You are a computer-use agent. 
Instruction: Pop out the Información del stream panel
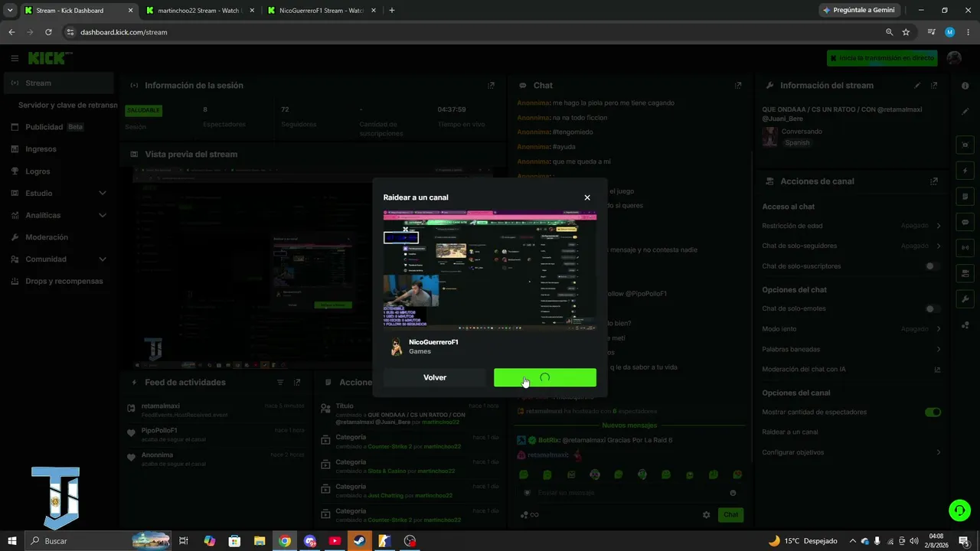coord(935,85)
